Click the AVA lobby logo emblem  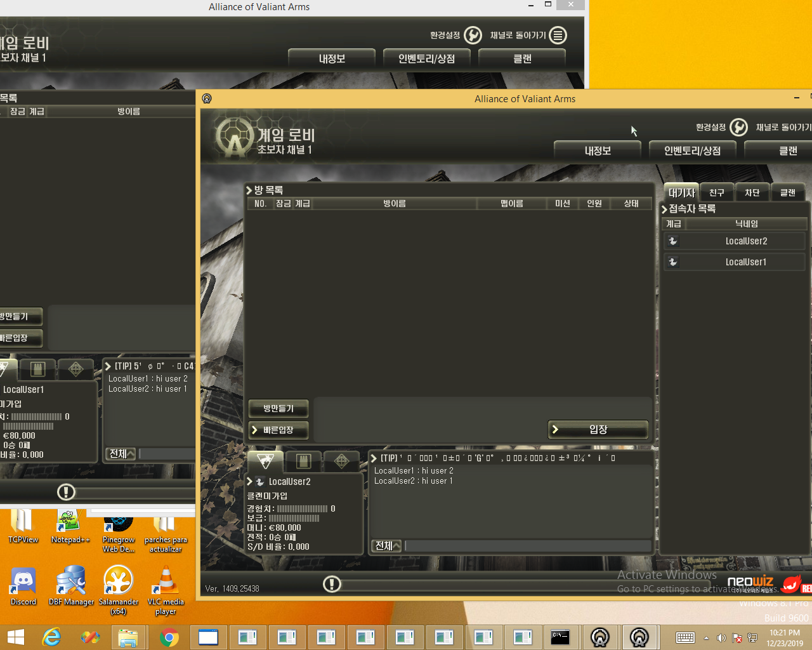pyautogui.click(x=235, y=136)
